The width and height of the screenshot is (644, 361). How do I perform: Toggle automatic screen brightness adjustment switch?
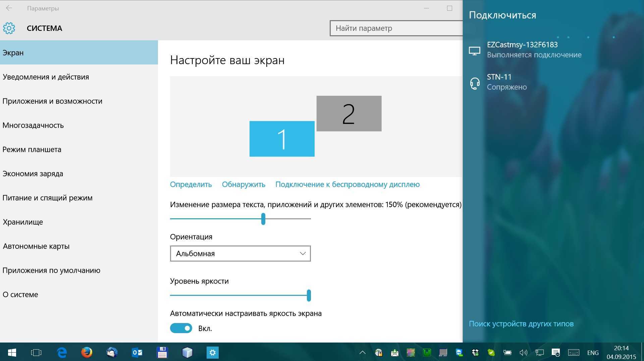click(x=181, y=328)
